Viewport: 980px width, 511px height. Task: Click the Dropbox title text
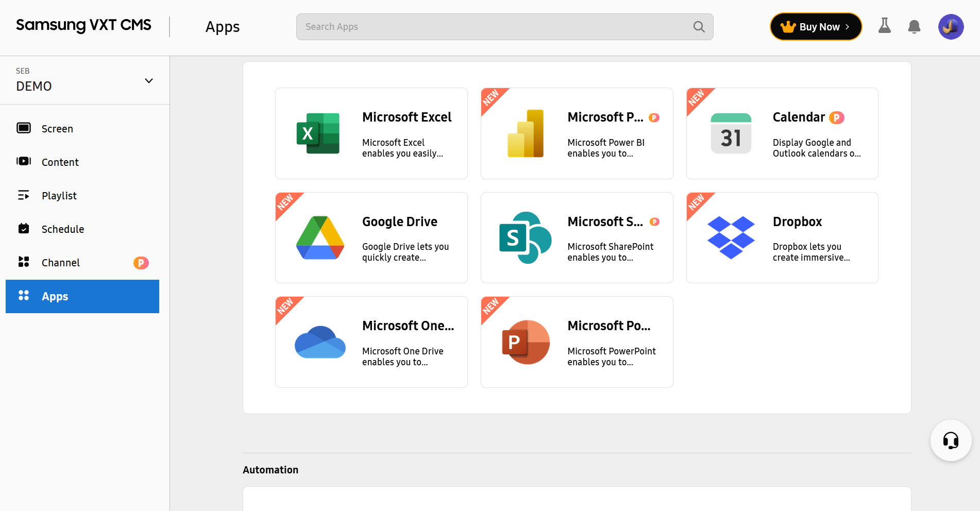tap(797, 222)
